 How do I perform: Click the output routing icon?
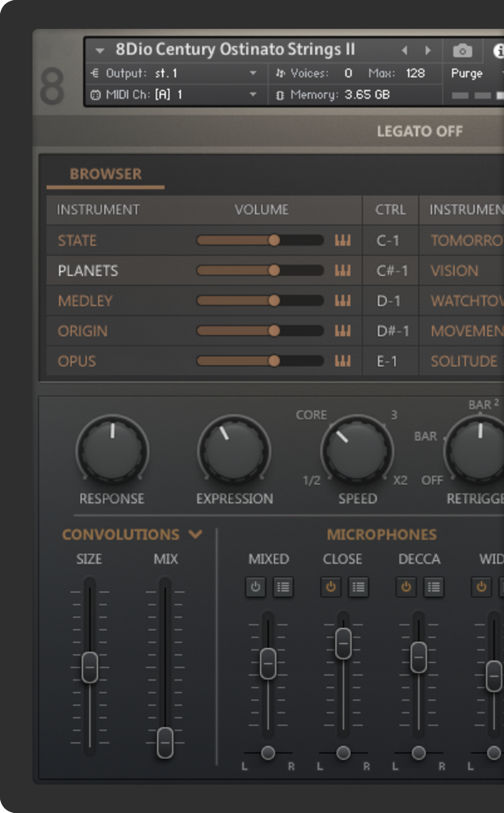click(x=95, y=73)
